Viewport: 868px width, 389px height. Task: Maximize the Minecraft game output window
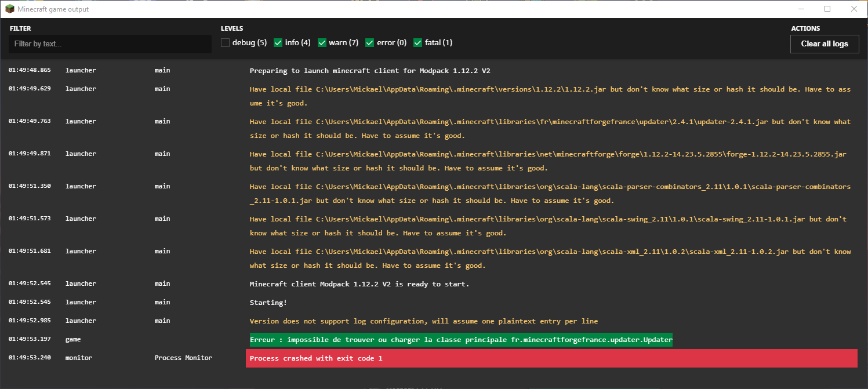pos(827,9)
